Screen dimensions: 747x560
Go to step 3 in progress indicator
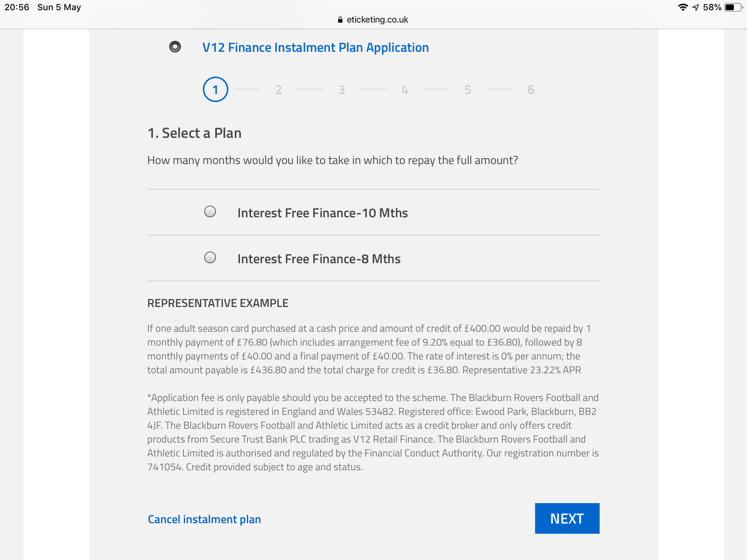click(342, 90)
